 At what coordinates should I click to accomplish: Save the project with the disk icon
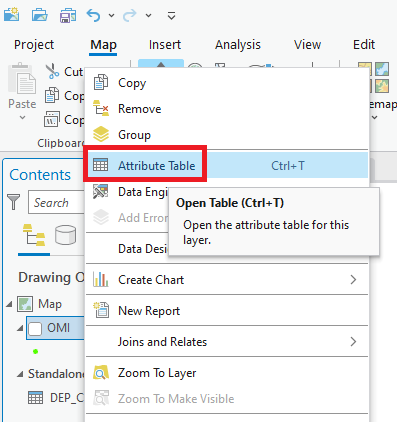click(68, 15)
